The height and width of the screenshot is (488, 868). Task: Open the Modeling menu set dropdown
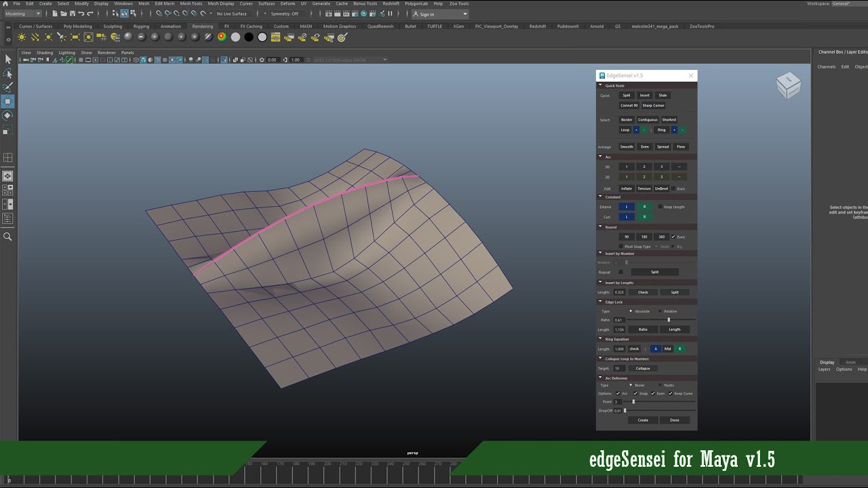click(x=22, y=14)
